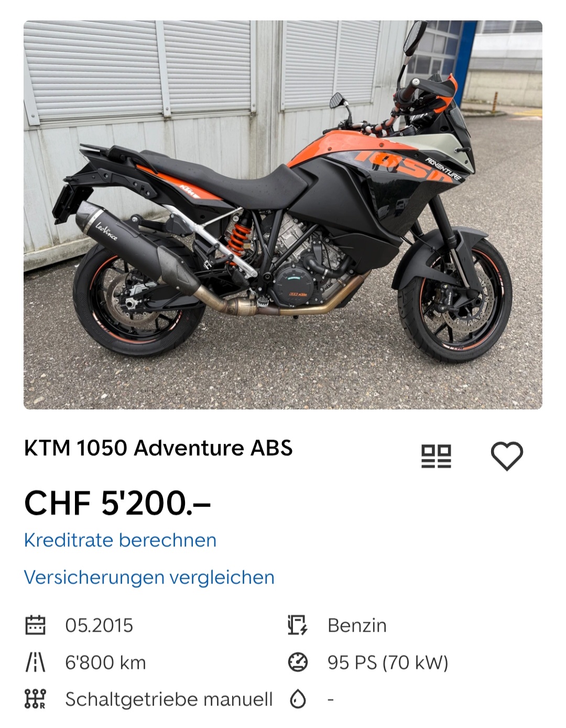Viewport: 566px width, 728px height.
Task: Click the fuel pump icon
Action: [298, 625]
